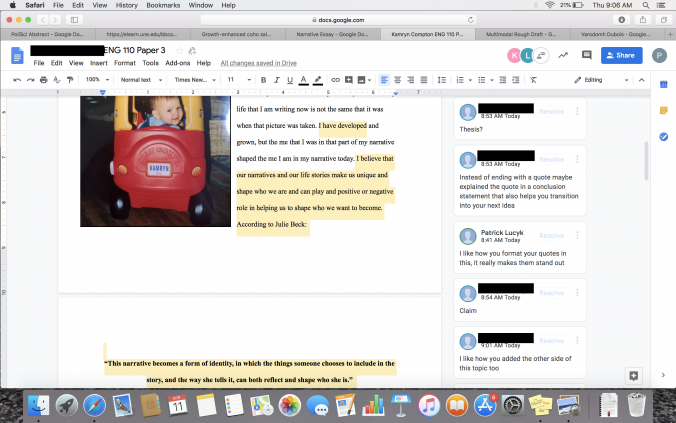This screenshot has height=423, width=676.
Task: Open options menu on 'Claim' comment
Action: pos(577,293)
